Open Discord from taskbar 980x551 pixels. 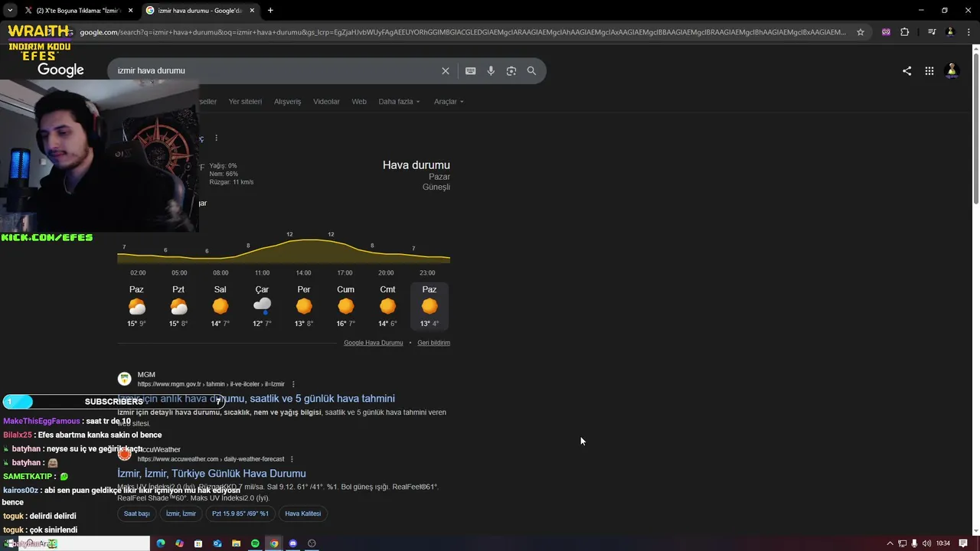[292, 543]
